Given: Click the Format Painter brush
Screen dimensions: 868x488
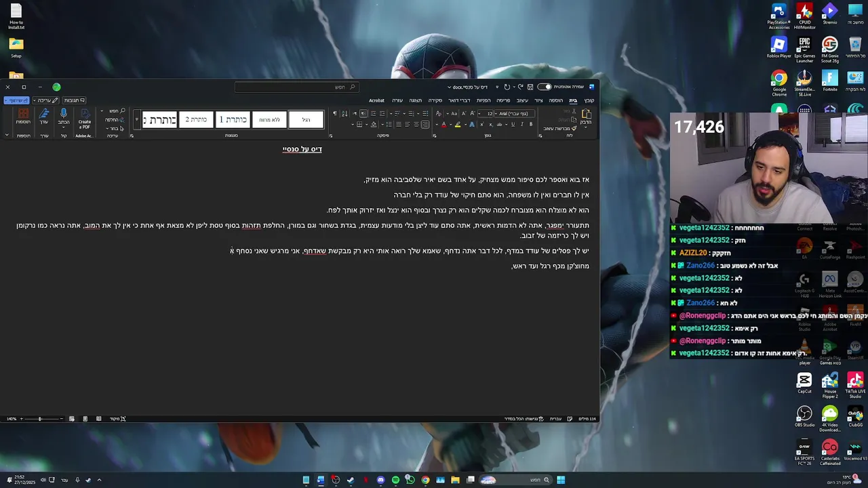Looking at the screenshot, I should pos(574,128).
